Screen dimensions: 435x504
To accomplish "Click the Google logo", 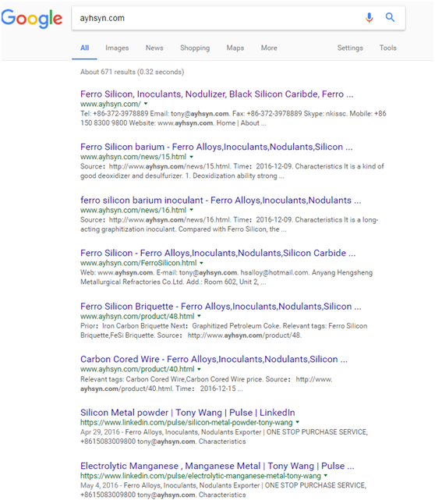I will (x=32, y=19).
